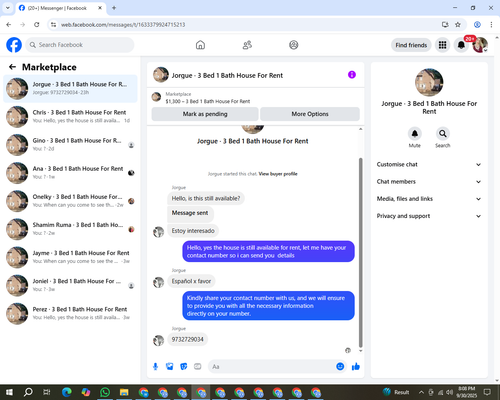The width and height of the screenshot is (500, 400).
Task: Reload the browser page
Action: click(37, 25)
